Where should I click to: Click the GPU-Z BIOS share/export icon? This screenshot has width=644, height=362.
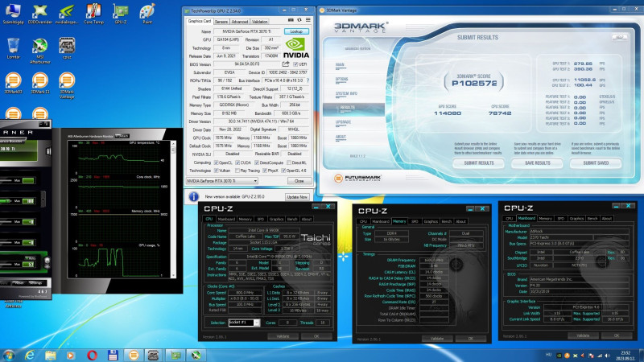point(286,64)
